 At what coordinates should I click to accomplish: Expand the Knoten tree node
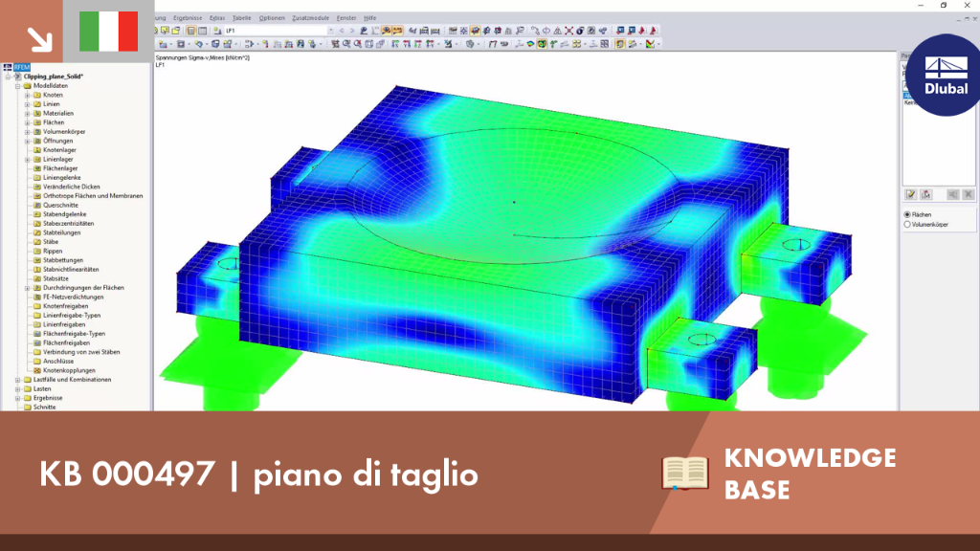(28, 95)
